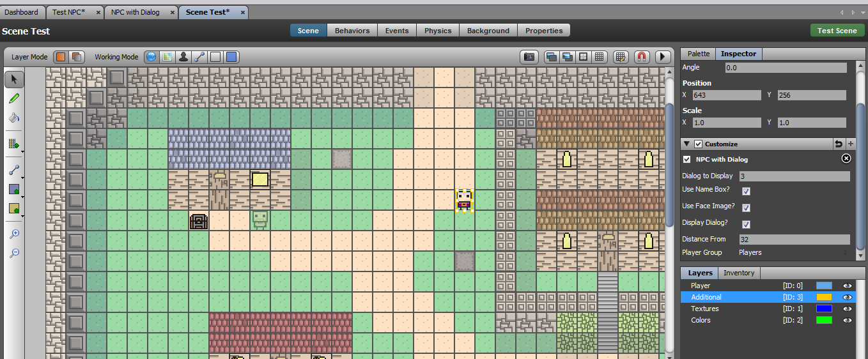The height and width of the screenshot is (359, 868).
Task: Toggle the red magnet snapping icon
Action: pos(642,57)
